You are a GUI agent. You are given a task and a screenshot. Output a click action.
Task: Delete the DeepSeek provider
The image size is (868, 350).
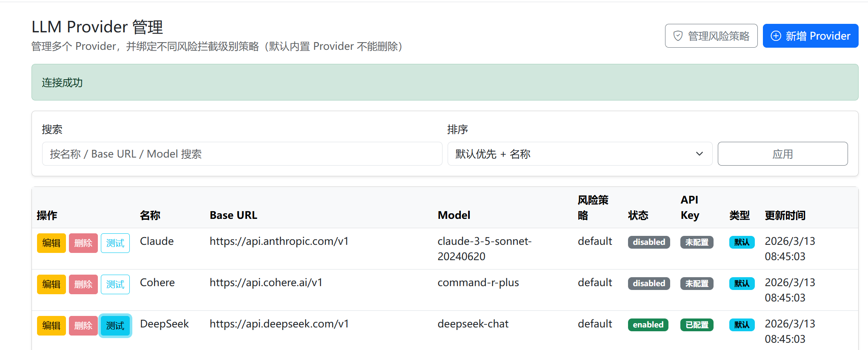coord(83,326)
